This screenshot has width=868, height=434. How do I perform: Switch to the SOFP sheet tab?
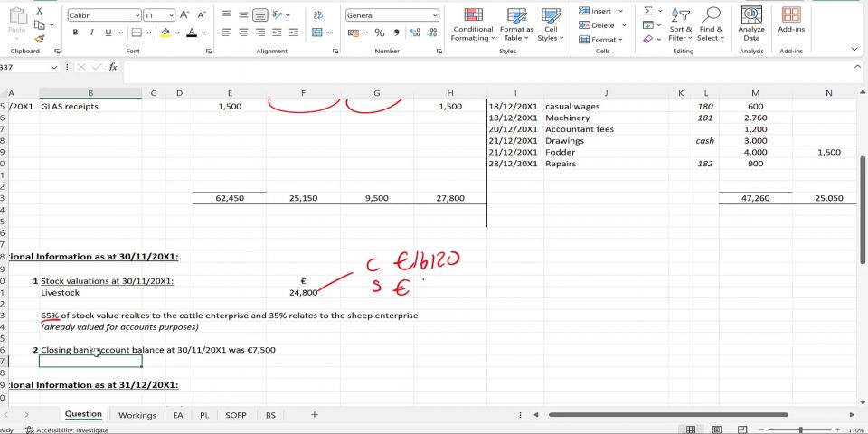pyautogui.click(x=236, y=415)
